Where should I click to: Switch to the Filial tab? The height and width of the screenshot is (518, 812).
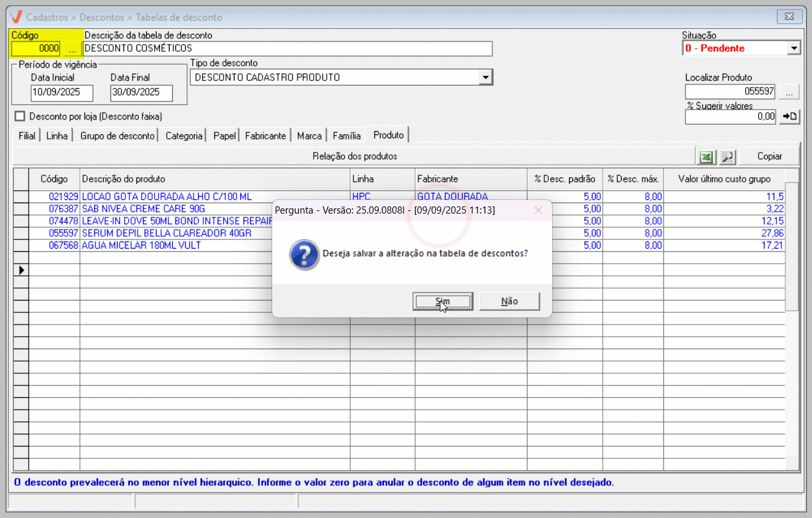coord(27,136)
